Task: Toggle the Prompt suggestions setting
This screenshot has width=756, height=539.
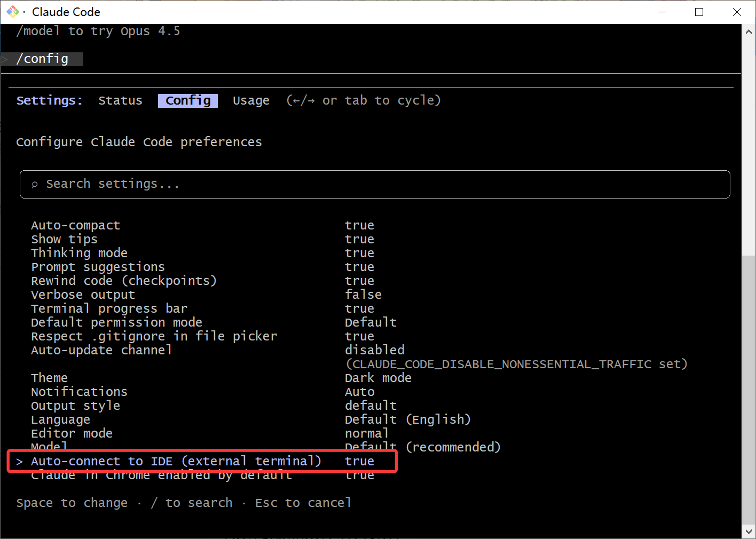Action: (202, 267)
